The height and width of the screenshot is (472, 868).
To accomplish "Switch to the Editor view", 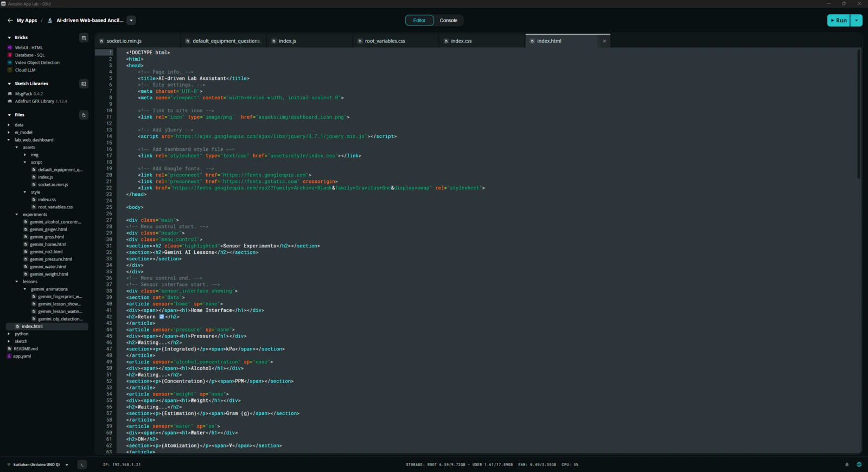I will [419, 21].
